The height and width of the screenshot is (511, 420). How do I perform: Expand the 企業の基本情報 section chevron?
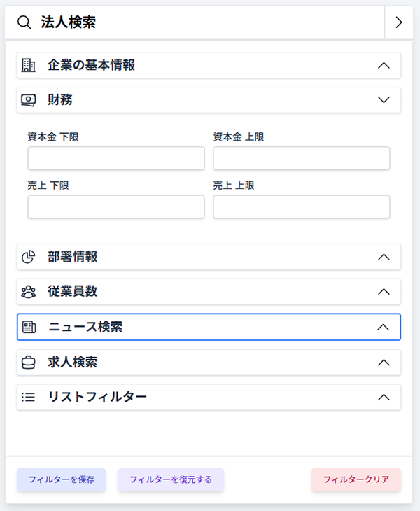(383, 65)
